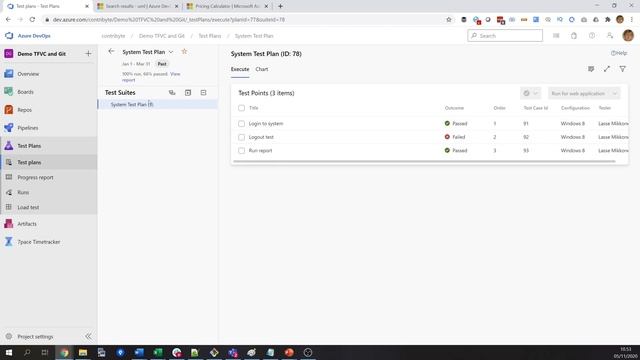Click the test points horizontal scrollbar
This screenshot has width=640, height=360.
click(x=424, y=161)
